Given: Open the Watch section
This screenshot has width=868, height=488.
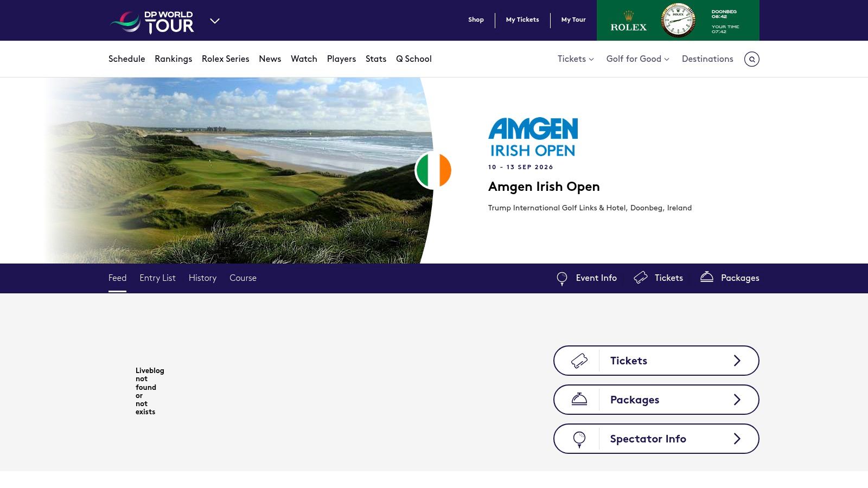Looking at the screenshot, I should click(x=304, y=59).
